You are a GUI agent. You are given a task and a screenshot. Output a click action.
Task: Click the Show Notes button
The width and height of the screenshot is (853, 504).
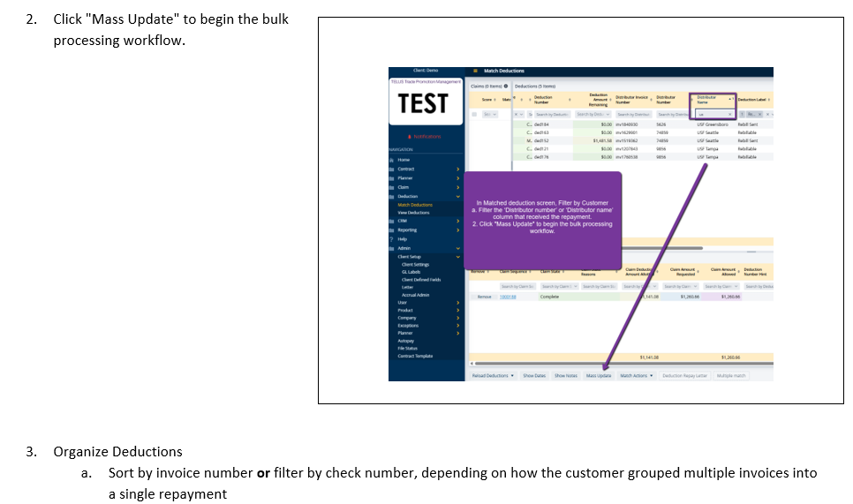point(565,375)
